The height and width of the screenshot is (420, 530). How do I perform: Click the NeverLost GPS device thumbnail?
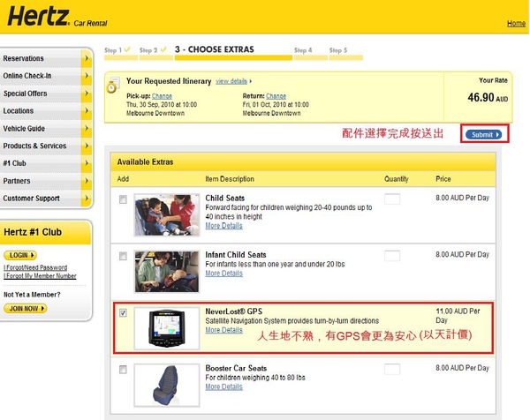tap(167, 328)
